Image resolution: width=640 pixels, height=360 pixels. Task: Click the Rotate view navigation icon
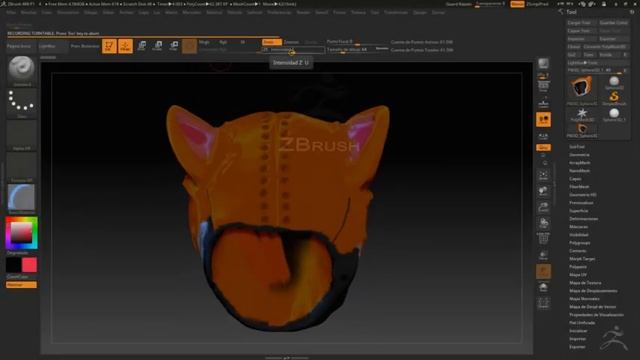pos(543,223)
